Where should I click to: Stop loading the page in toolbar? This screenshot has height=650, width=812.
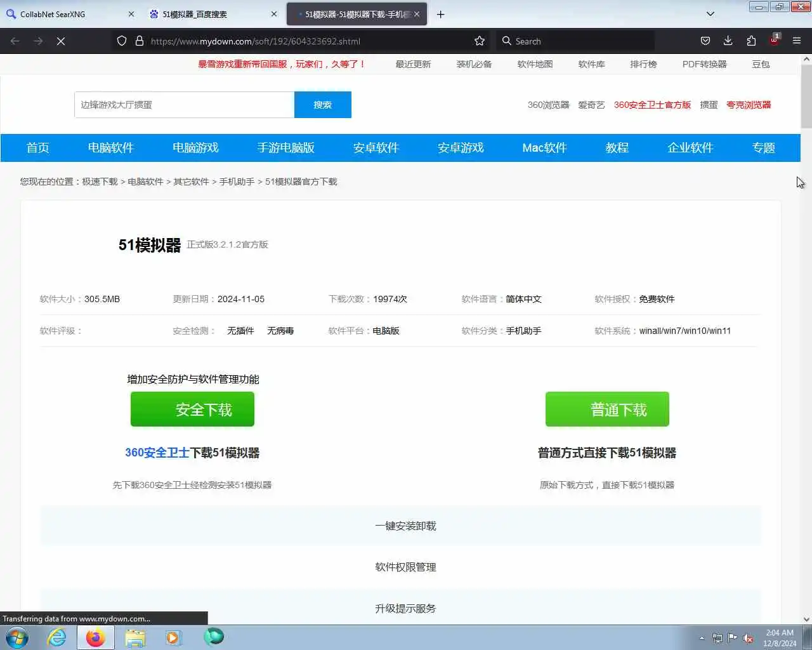point(61,41)
